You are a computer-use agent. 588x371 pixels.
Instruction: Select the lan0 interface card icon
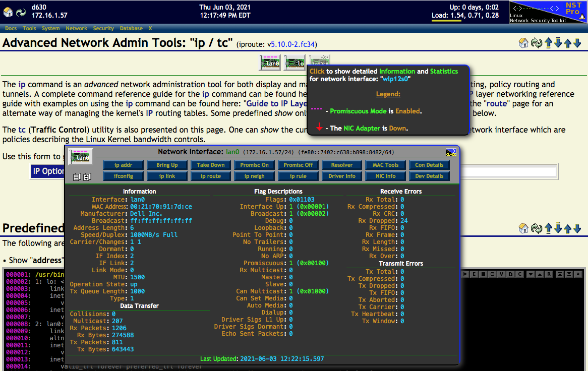pos(270,63)
